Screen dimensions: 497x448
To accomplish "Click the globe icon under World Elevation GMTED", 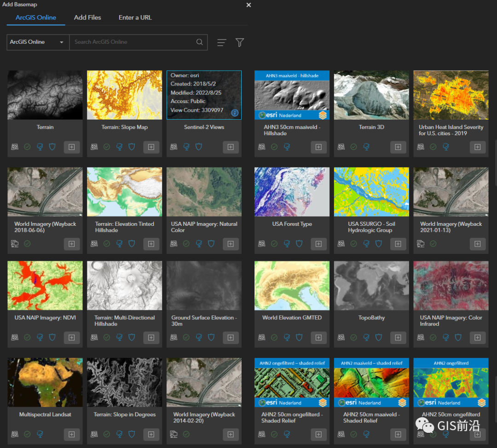I will tap(287, 338).
